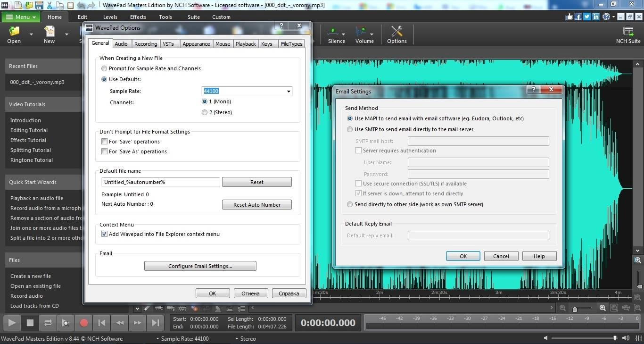Click the Configure Email Settings button
This screenshot has width=644, height=344.
coord(200,266)
